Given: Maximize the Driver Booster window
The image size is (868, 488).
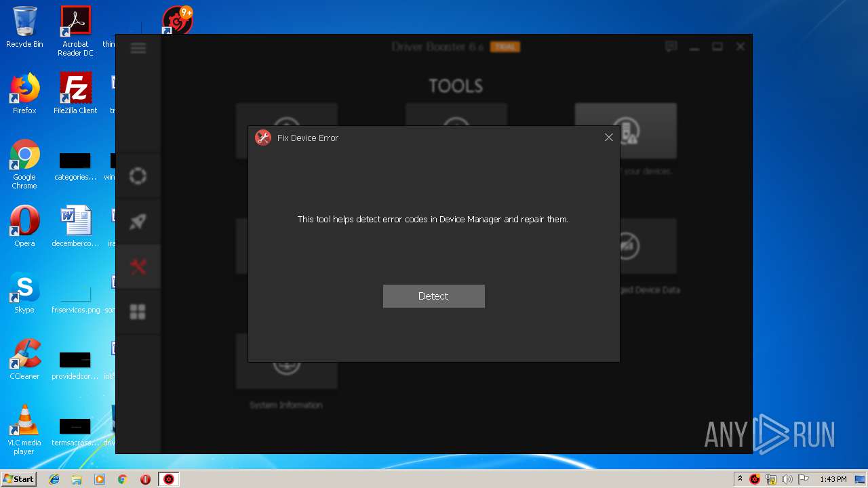Looking at the screenshot, I should point(717,47).
